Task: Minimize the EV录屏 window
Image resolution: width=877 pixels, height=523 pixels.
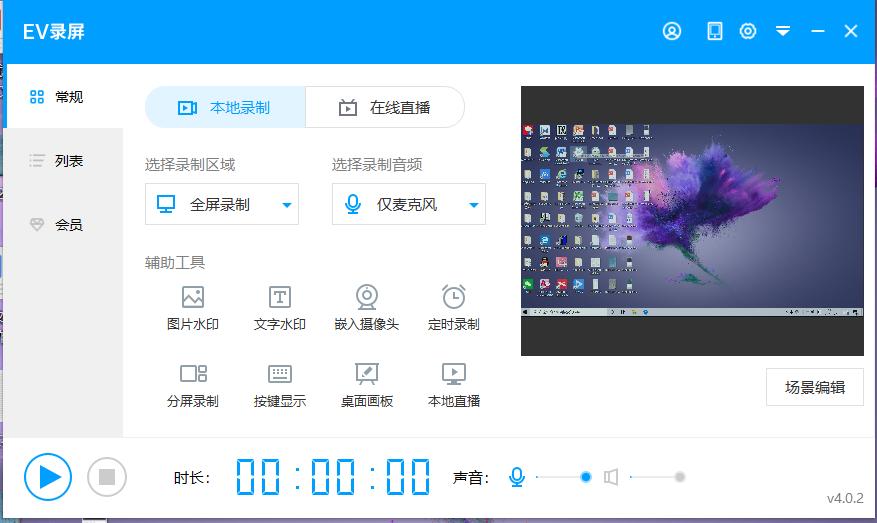Action: 818,31
